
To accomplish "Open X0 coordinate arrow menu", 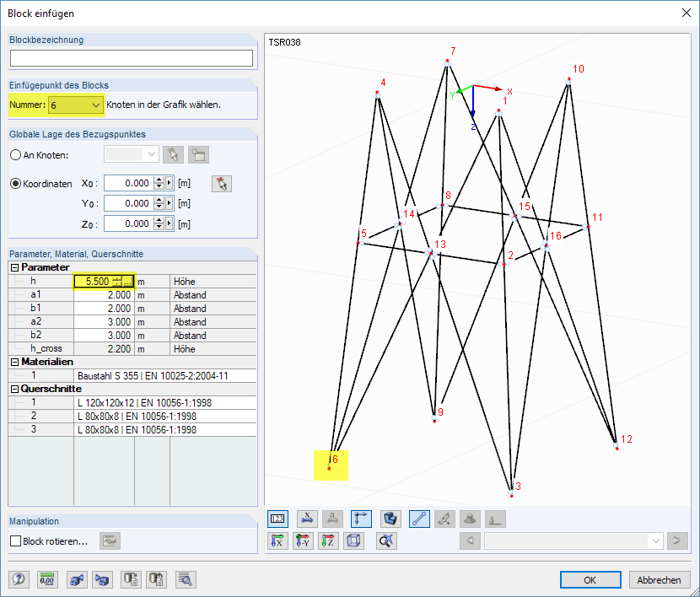I will coord(170,183).
